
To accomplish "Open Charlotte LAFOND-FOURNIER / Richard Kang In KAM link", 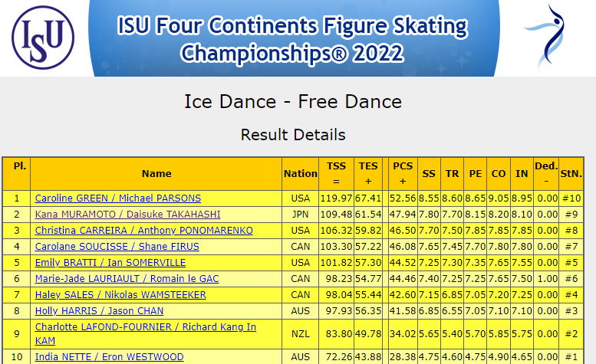I will (146, 334).
